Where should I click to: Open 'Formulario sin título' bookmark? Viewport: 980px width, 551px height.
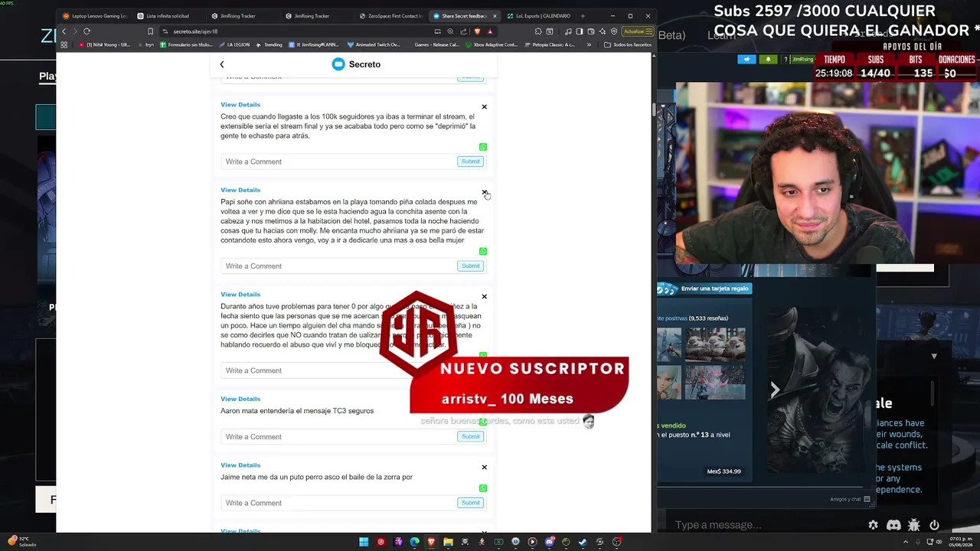tap(186, 45)
